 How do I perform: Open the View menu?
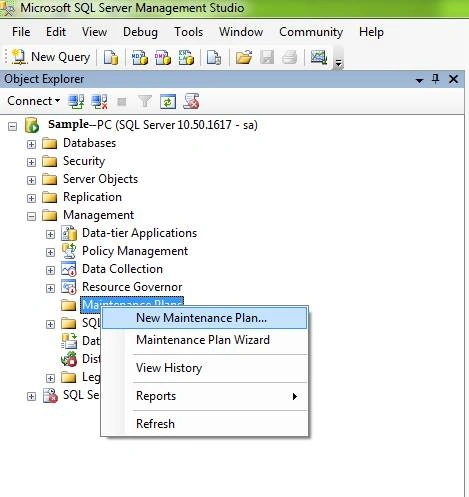94,32
